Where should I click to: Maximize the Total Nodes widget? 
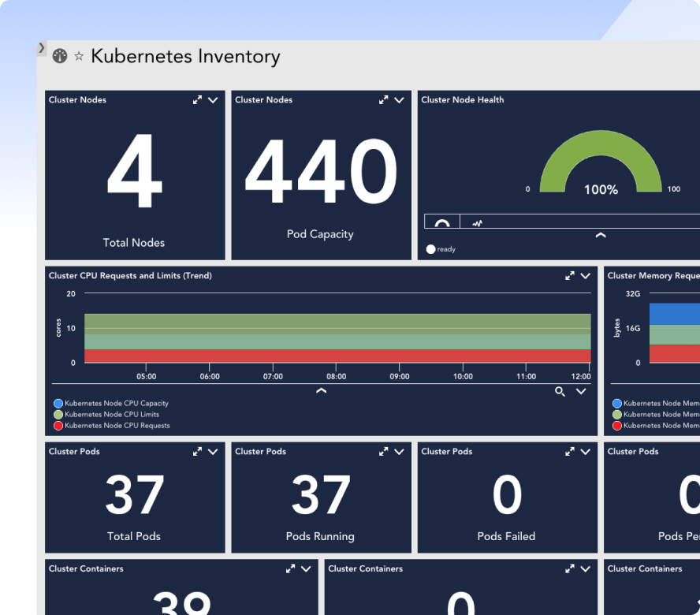[x=197, y=100]
